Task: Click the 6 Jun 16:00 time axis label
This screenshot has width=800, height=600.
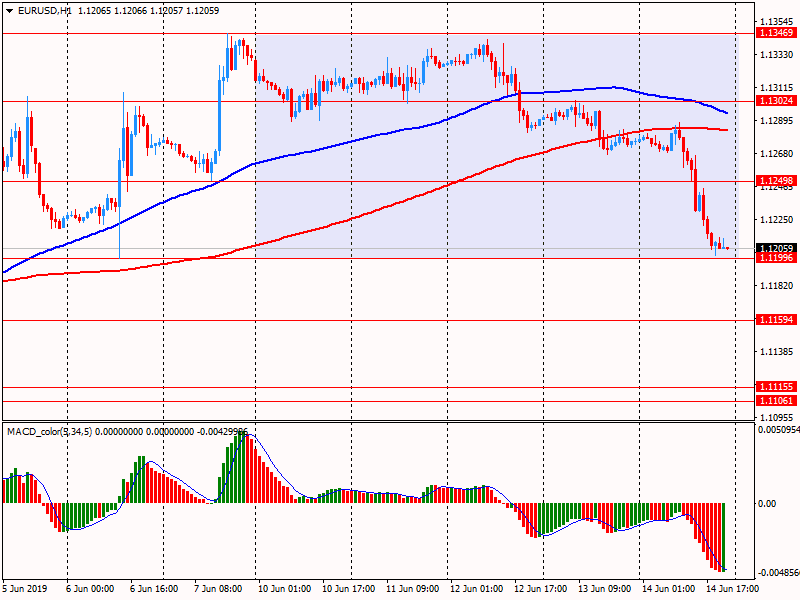Action: [154, 589]
